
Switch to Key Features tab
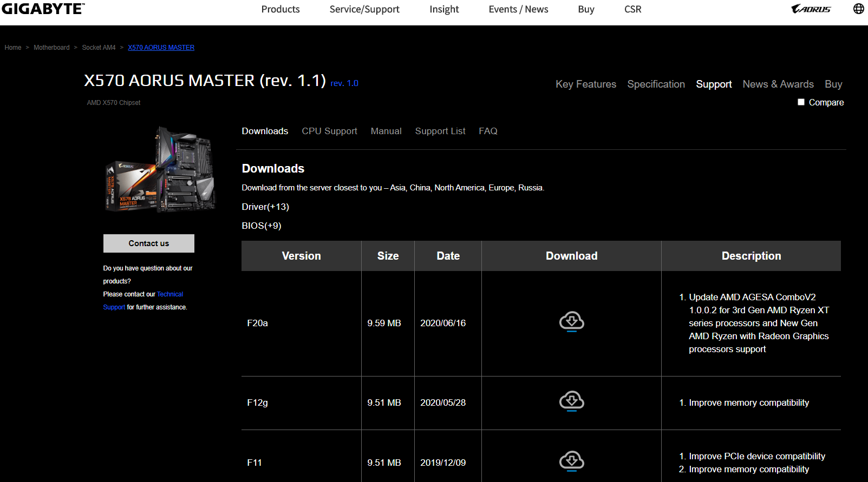pyautogui.click(x=586, y=84)
